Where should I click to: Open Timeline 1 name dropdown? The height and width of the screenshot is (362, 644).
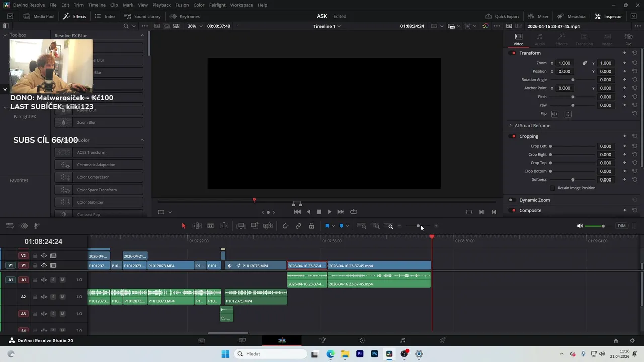(x=327, y=26)
